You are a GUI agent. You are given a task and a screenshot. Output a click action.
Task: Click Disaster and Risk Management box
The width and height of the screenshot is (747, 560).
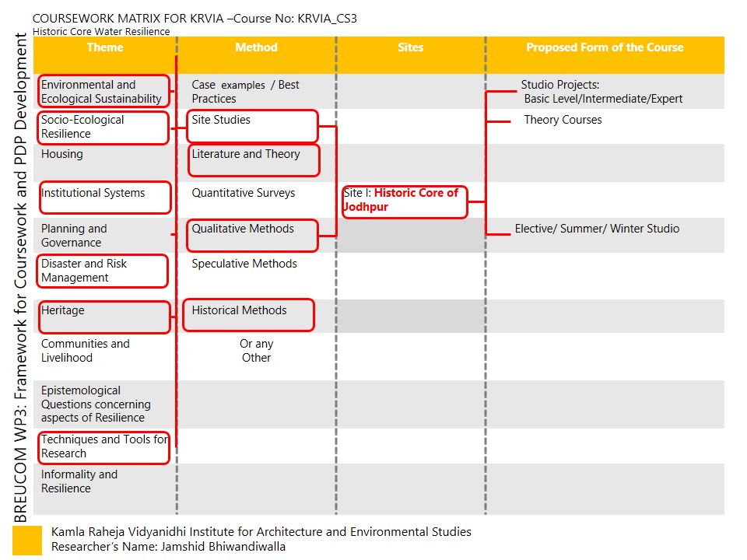[103, 271]
